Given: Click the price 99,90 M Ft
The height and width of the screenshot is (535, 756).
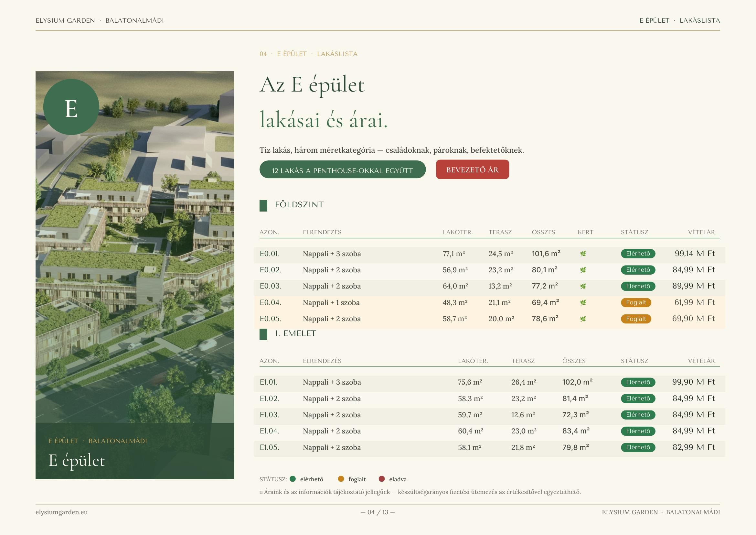Looking at the screenshot, I should click(693, 382).
